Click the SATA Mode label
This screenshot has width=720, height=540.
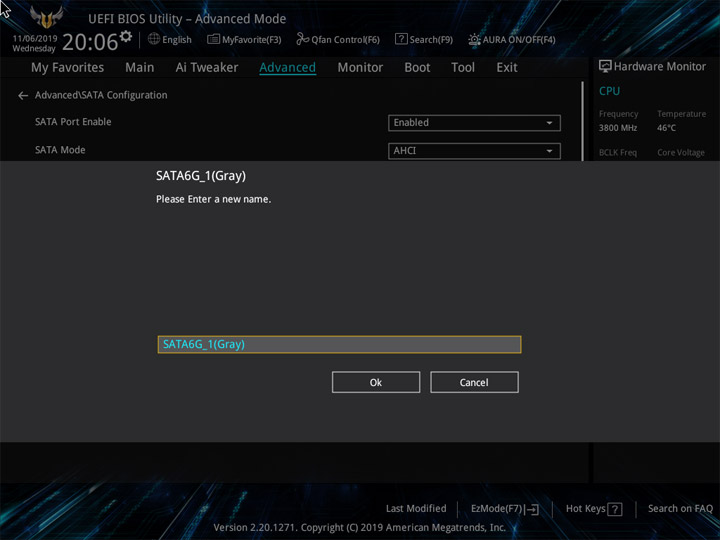click(60, 150)
